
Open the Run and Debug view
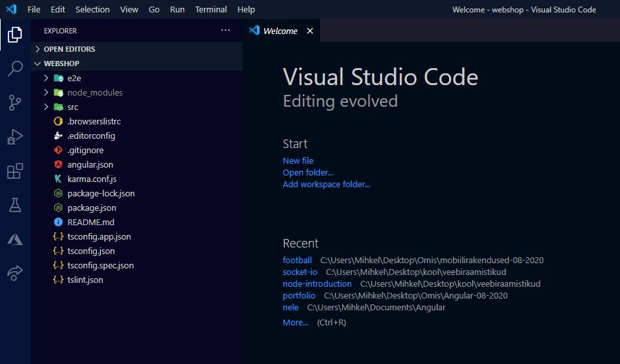click(15, 137)
